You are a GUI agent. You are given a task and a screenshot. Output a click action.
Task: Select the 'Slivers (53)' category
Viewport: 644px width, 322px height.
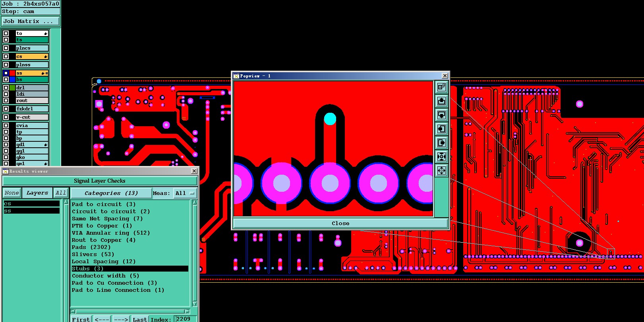[x=93, y=255]
